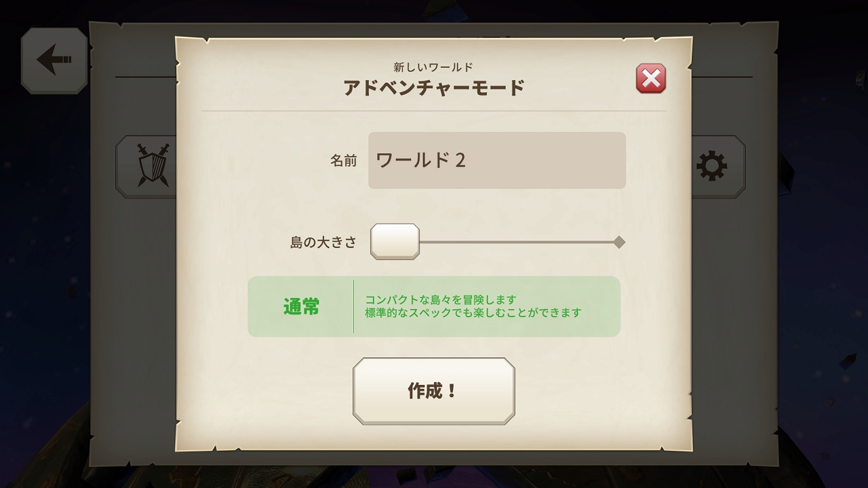
Task: Go back using the left arrow button
Action: 54,60
